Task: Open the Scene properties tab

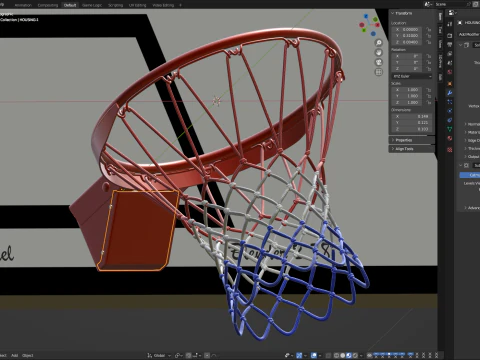Action: (450, 63)
